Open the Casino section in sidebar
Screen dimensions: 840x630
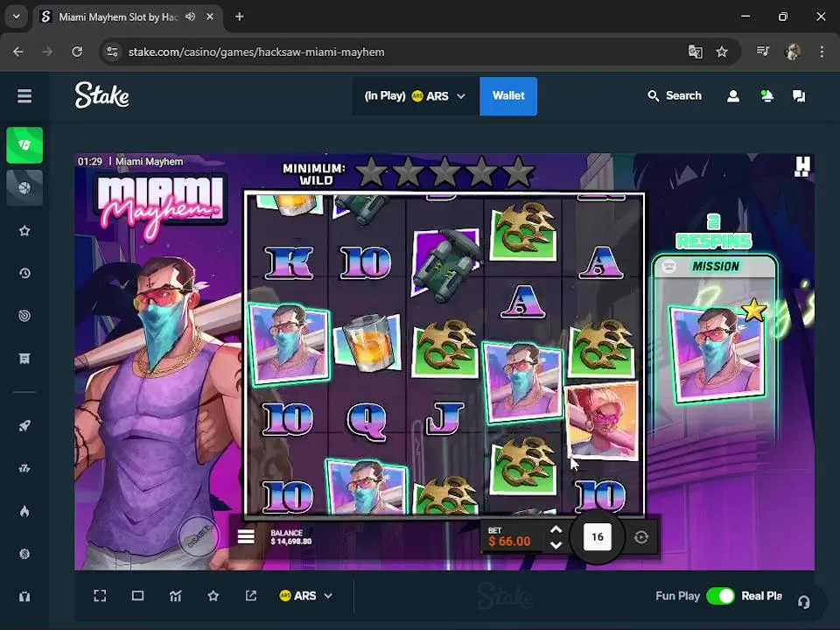24,144
